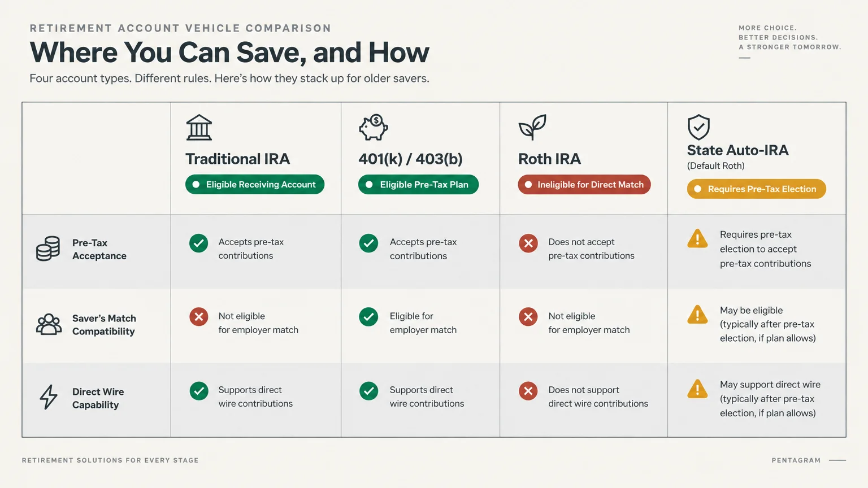Click the lightning bolt icon for Direct Wire Capability
868x488 pixels.
pos(49,397)
